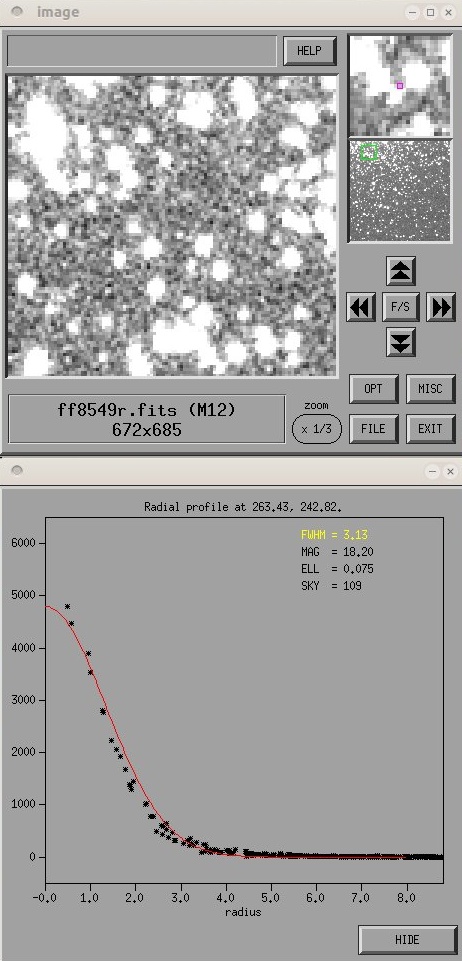The width and height of the screenshot is (462, 961).
Task: Click the SKY = 109 readout
Action: pos(331,586)
